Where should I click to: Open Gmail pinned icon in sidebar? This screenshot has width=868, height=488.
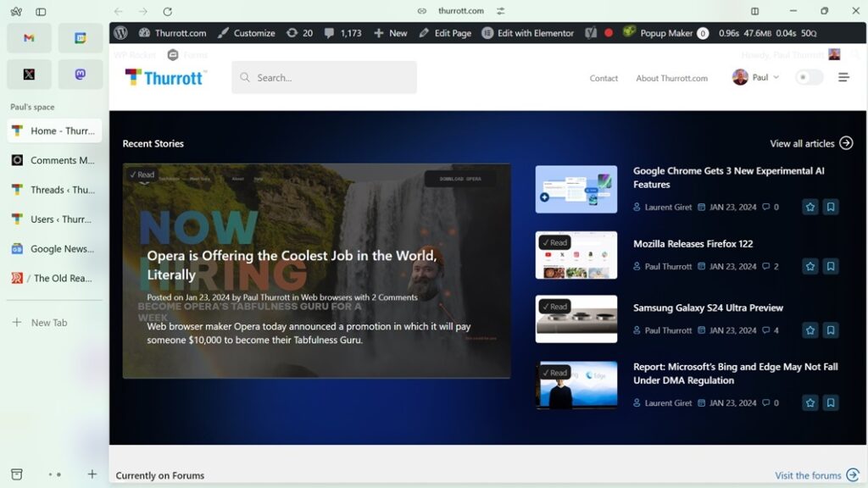[29, 37]
